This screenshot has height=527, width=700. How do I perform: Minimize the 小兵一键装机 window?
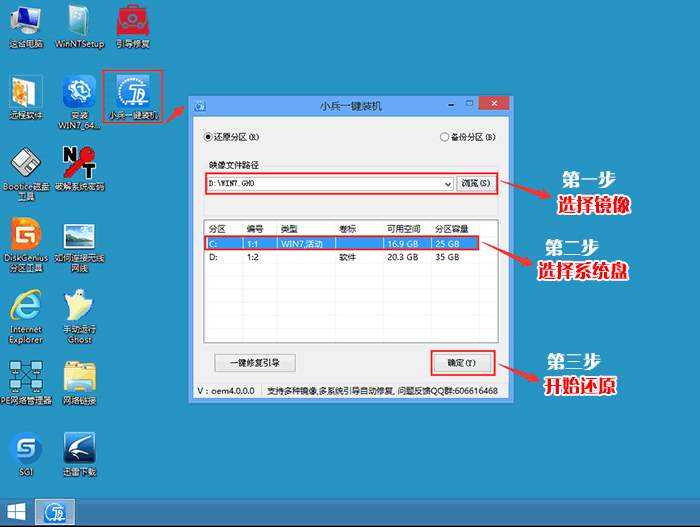(x=451, y=105)
